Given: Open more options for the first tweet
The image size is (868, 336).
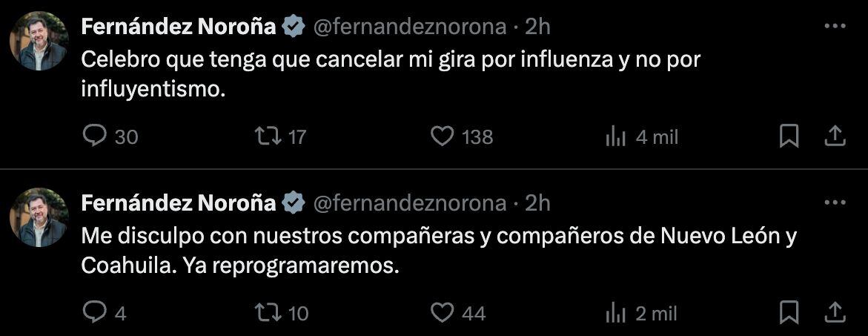Looking at the screenshot, I should point(835,27).
